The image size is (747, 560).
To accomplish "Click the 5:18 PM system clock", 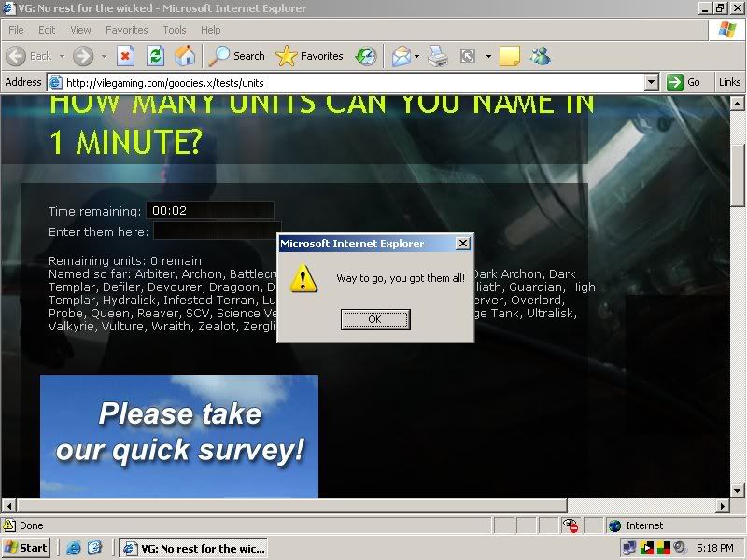I will (x=714, y=548).
